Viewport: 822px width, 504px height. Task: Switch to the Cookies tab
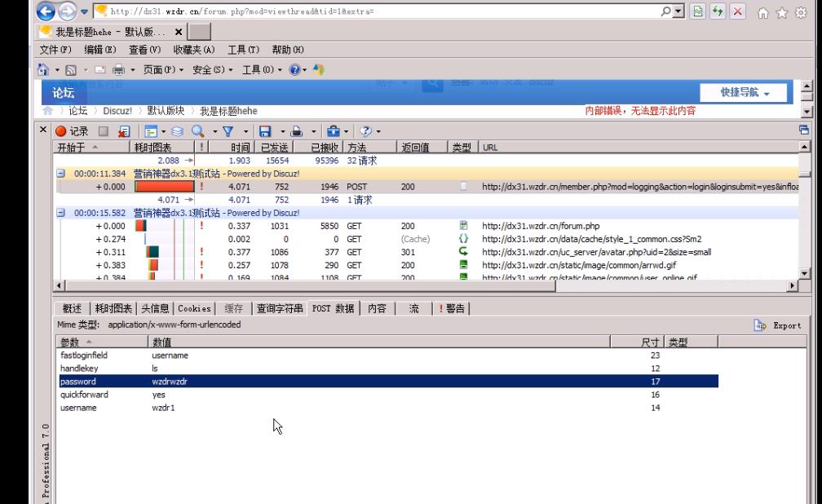195,308
